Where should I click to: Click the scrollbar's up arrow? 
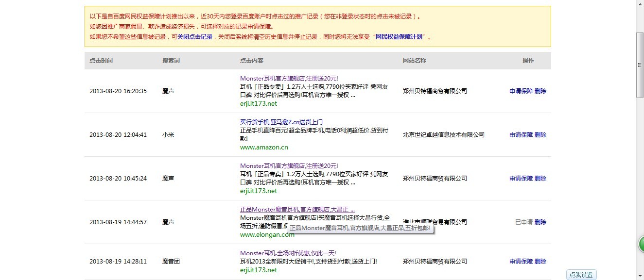click(x=640, y=4)
